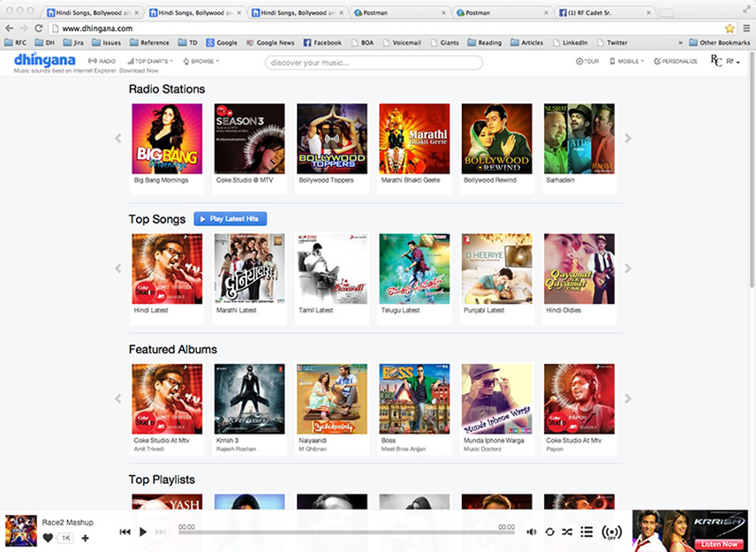This screenshot has width=756, height=552.
Task: Skip to the next track
Action: point(160,532)
